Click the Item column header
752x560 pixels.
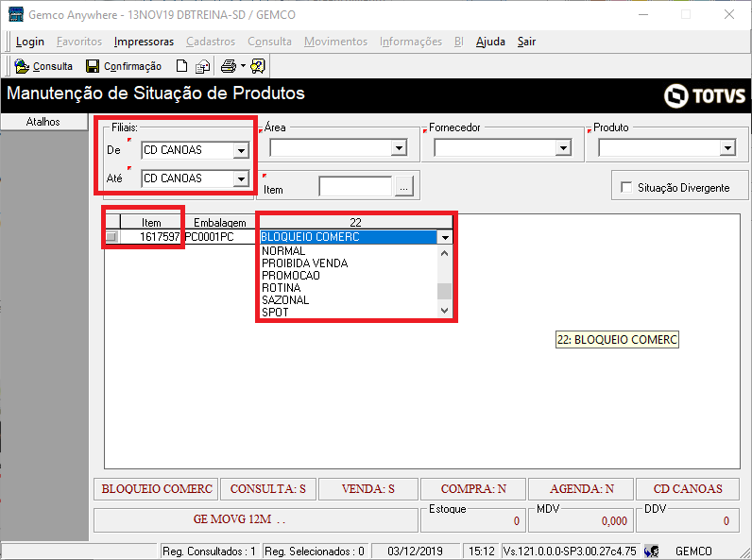tap(151, 222)
